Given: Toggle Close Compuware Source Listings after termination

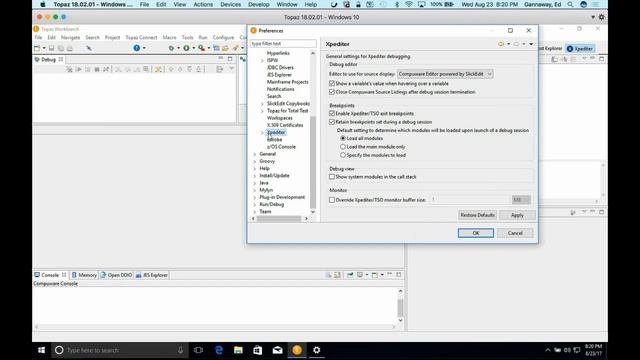Looking at the screenshot, I should click(x=332, y=92).
